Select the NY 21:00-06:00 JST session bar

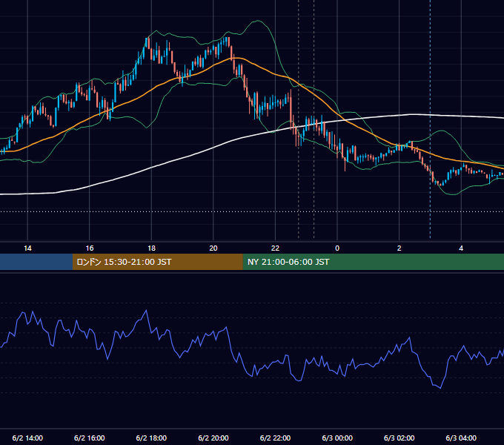(x=373, y=262)
